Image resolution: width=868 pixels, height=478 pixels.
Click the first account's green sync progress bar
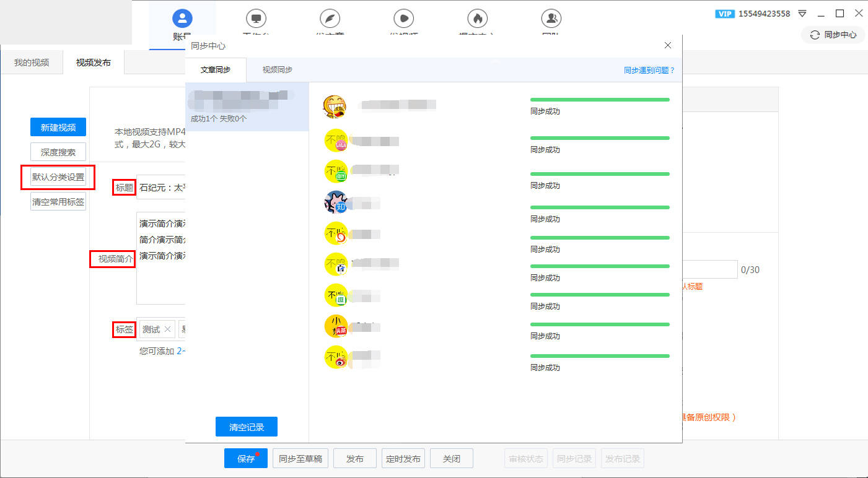(600, 100)
